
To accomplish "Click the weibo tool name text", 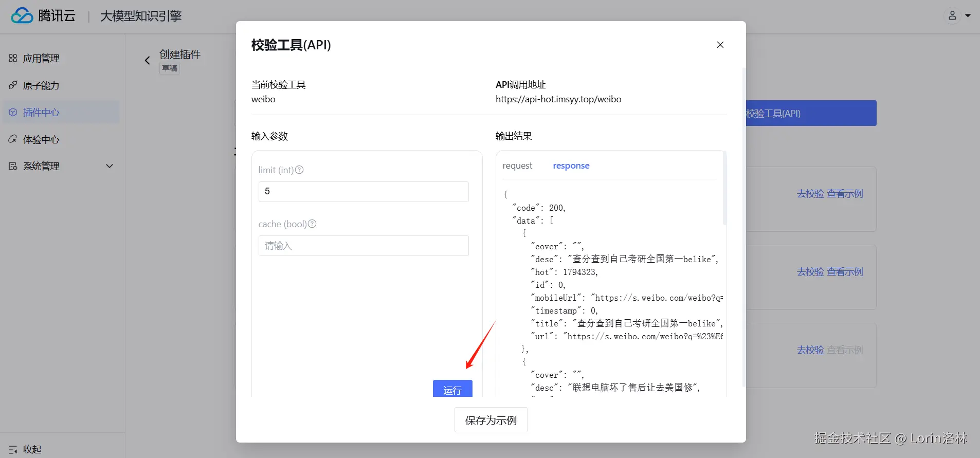I will (263, 99).
